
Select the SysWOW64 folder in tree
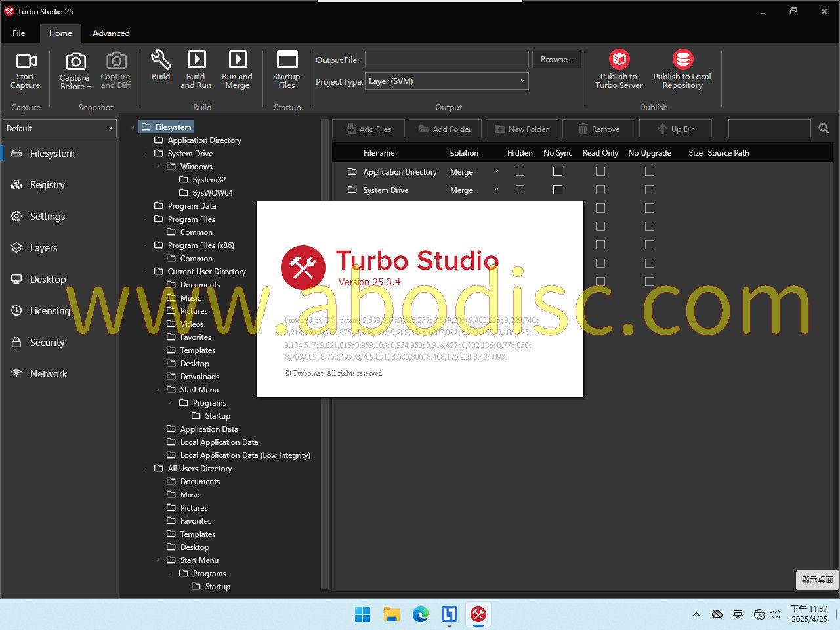click(206, 193)
